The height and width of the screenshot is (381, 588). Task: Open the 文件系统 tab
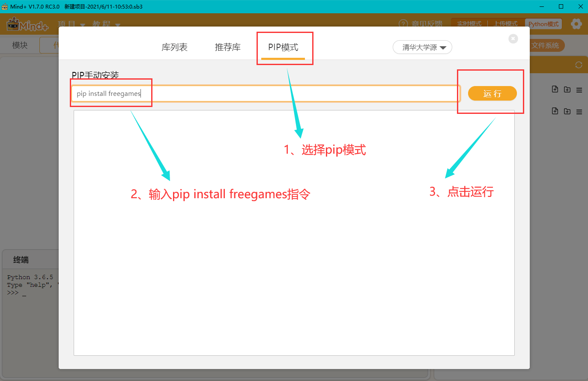545,45
